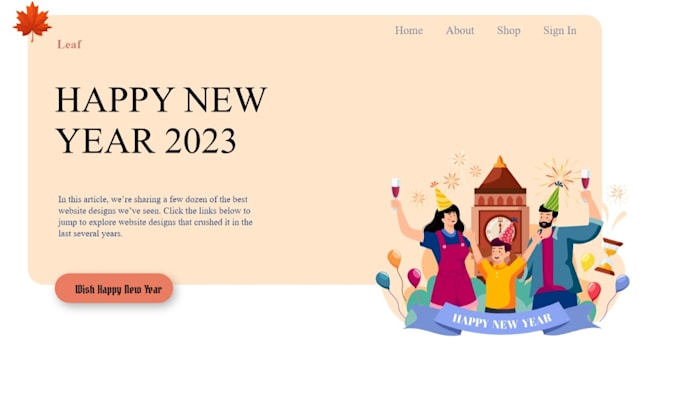Click the woman's striped yellow party hat

442,197
